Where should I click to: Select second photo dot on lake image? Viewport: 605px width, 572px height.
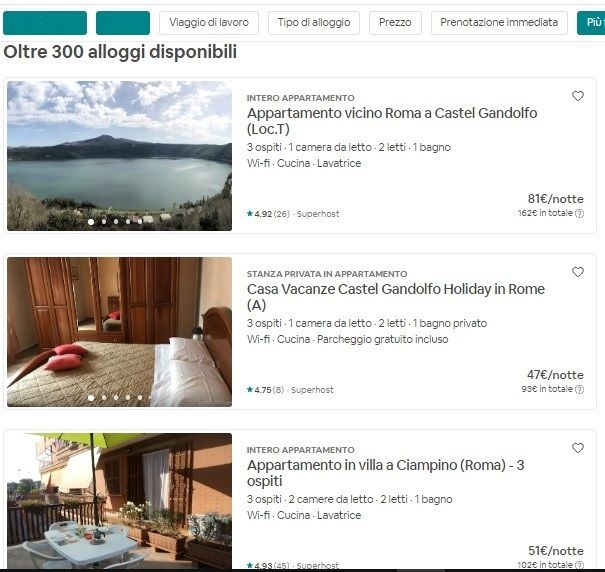(104, 222)
